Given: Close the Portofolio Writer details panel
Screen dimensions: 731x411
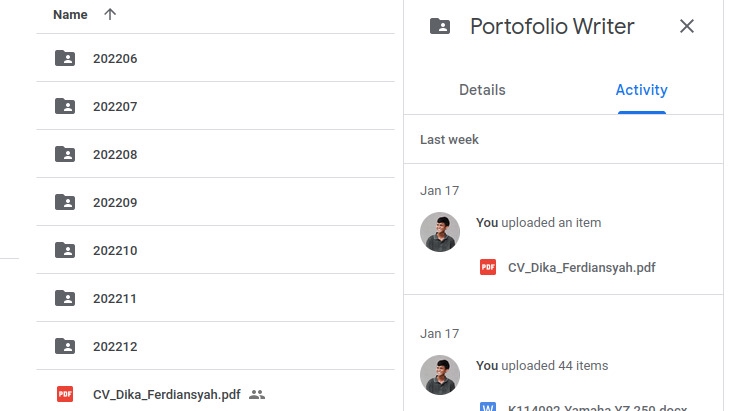Looking at the screenshot, I should coord(687,26).
